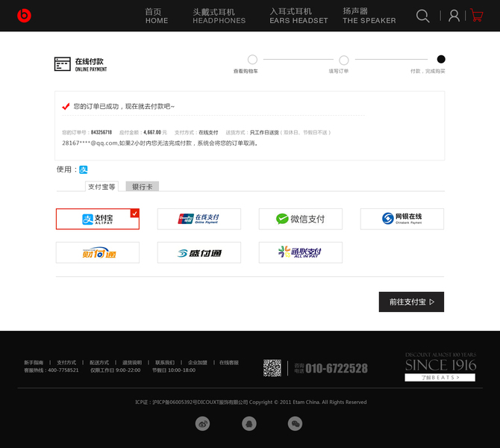Click the ICP copyright line

pyautogui.click(x=251, y=402)
